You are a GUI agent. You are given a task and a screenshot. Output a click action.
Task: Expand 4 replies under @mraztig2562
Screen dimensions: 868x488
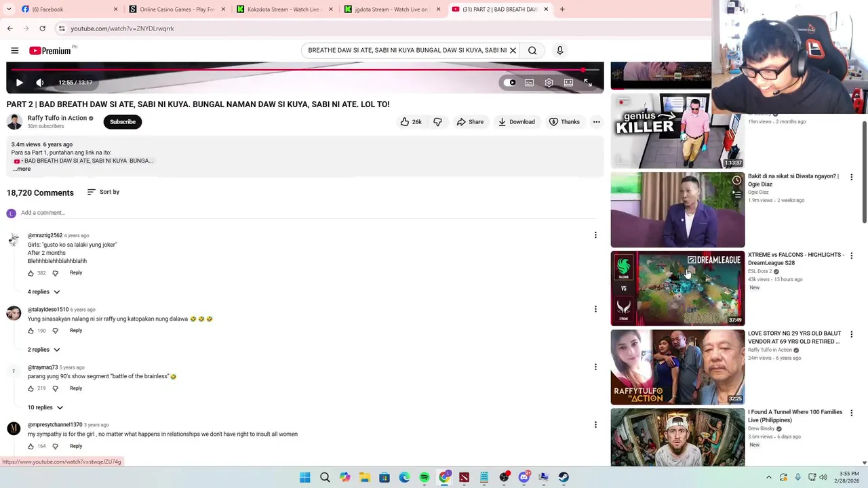pos(43,291)
